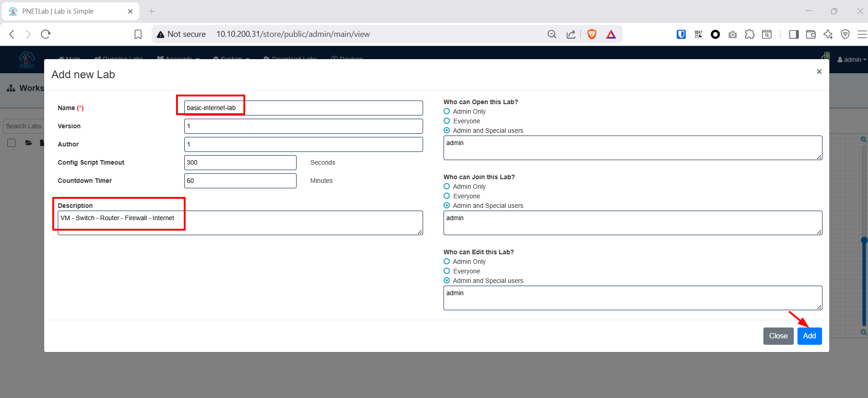Switch to the PNETLab browser tab
This screenshot has height=398, width=868.
point(71,11)
